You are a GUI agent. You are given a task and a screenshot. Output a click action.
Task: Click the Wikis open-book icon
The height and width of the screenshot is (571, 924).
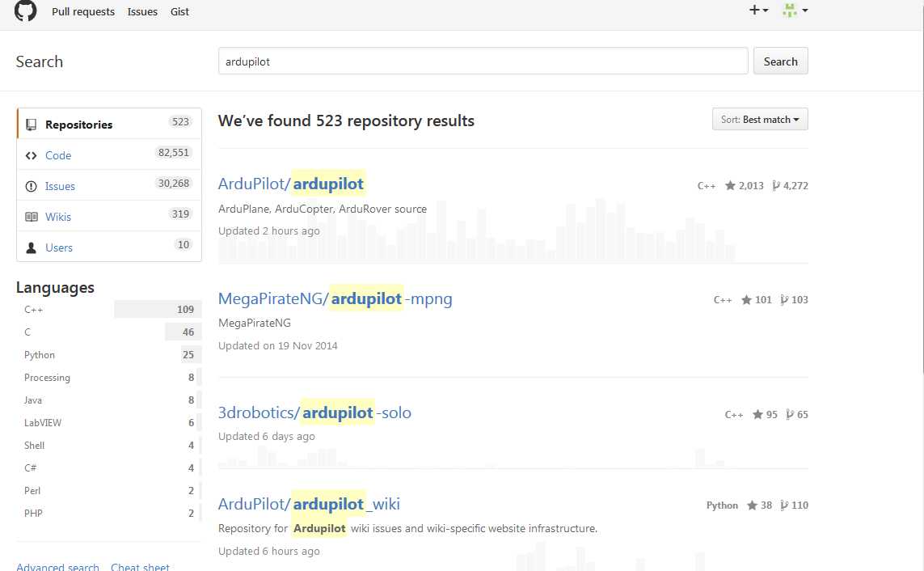tap(32, 217)
